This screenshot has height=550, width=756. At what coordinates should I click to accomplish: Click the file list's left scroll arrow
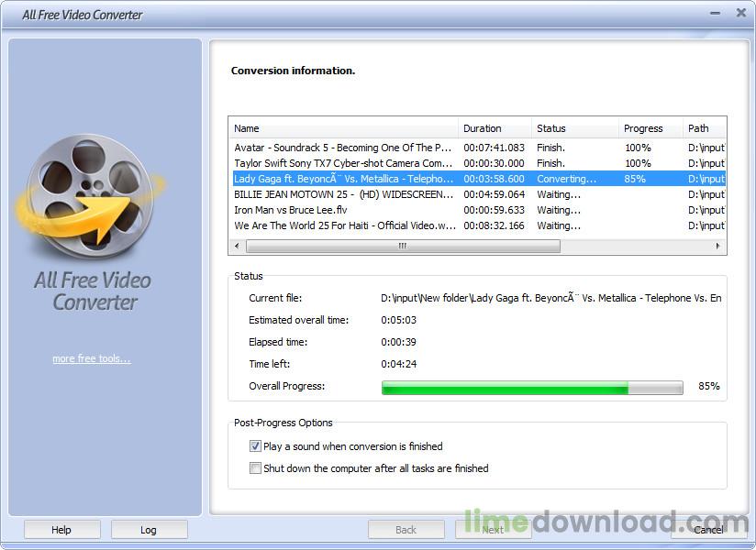(x=238, y=247)
